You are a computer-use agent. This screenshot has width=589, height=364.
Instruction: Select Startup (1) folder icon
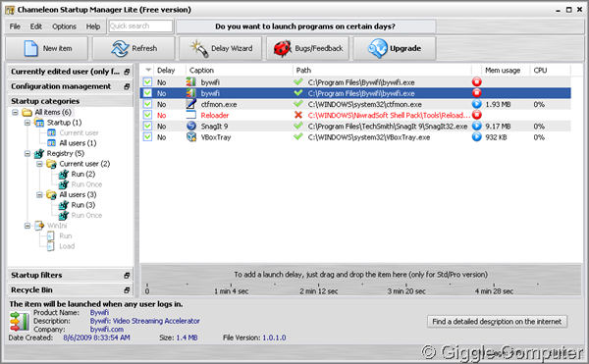coord(39,123)
